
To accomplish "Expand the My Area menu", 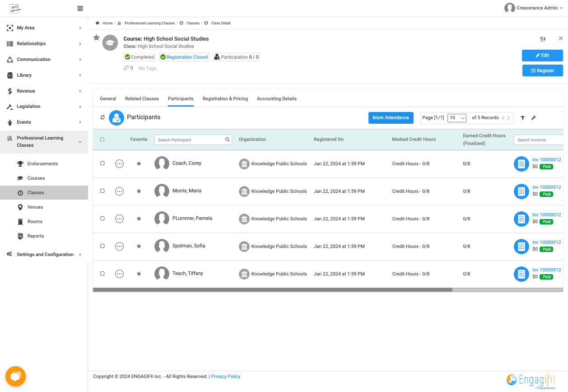I will 44,28.
